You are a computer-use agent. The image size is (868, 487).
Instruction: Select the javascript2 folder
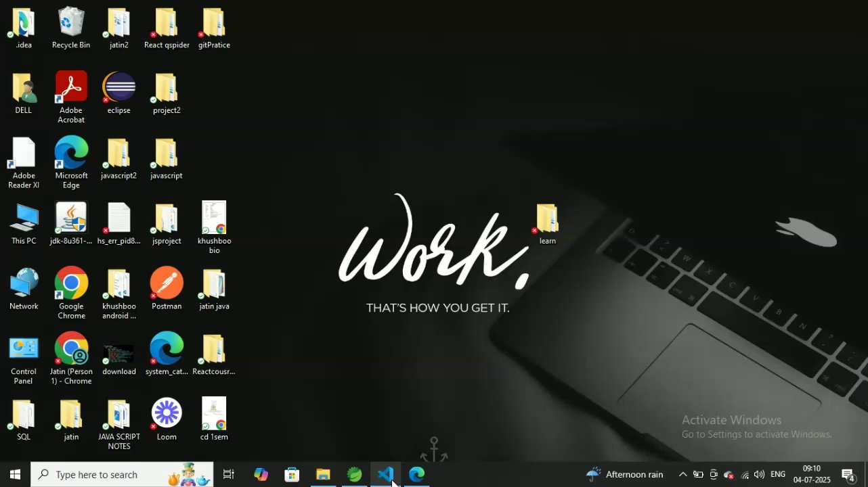[119, 159]
